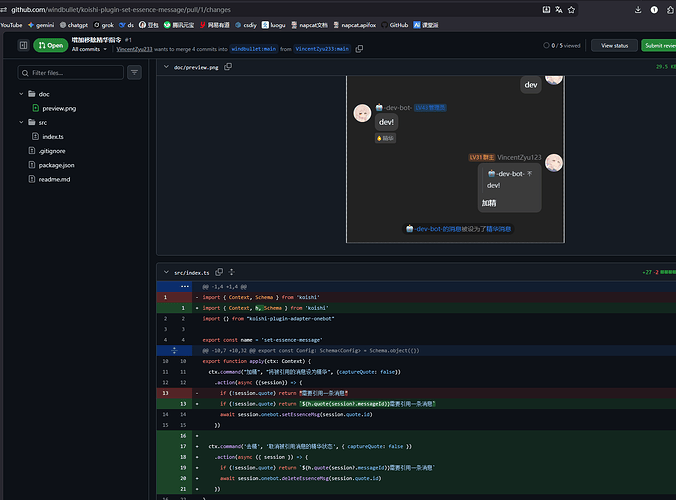Click the +27 -2 diff stat
Viewport: 676px width, 500px height.
(x=650, y=272)
